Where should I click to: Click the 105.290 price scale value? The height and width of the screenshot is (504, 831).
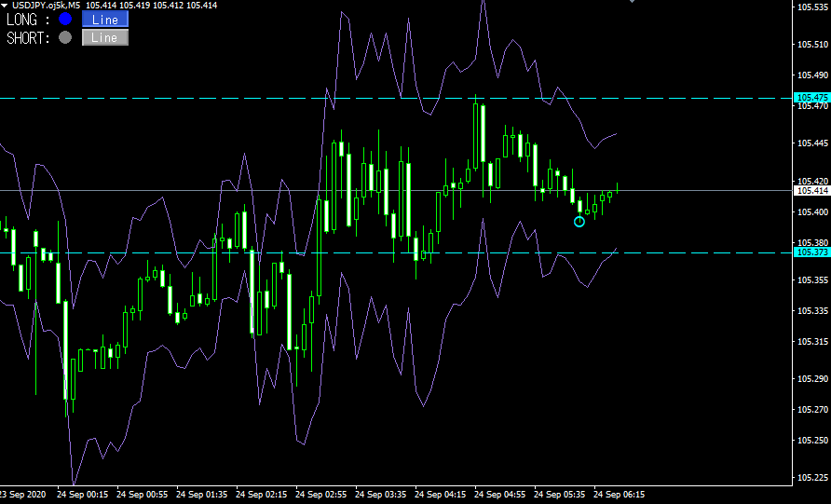(x=812, y=379)
